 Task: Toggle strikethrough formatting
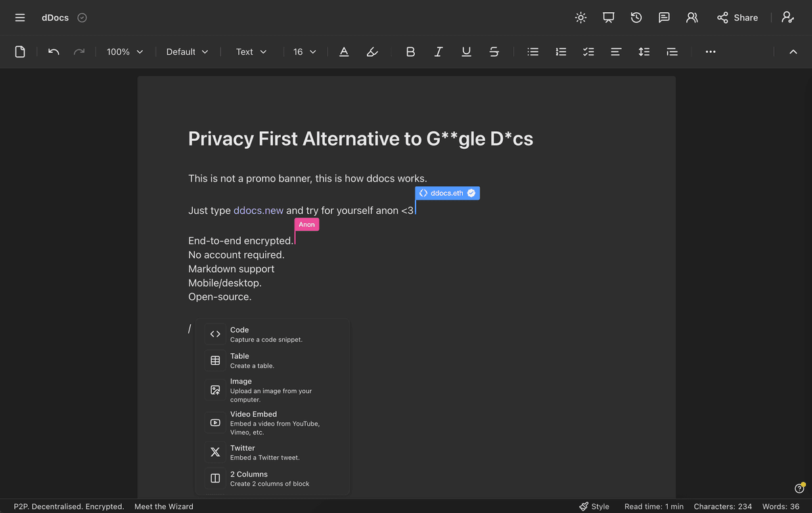tap(494, 51)
